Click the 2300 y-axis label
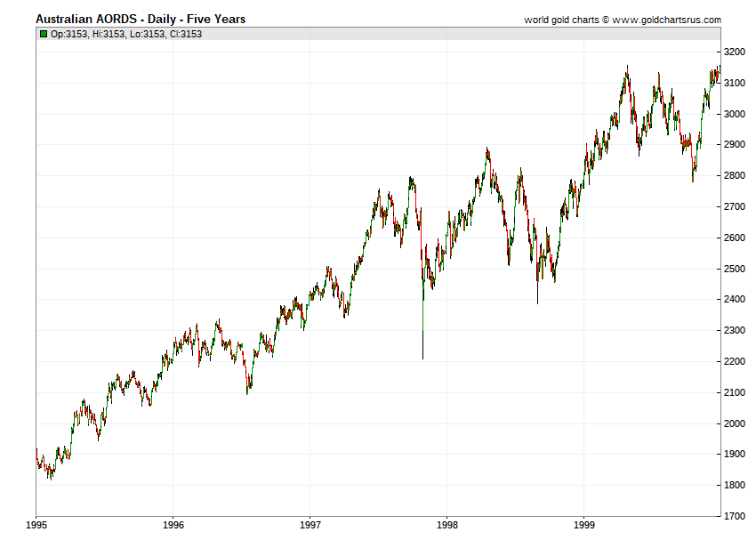The image size is (756, 548). 735,330
